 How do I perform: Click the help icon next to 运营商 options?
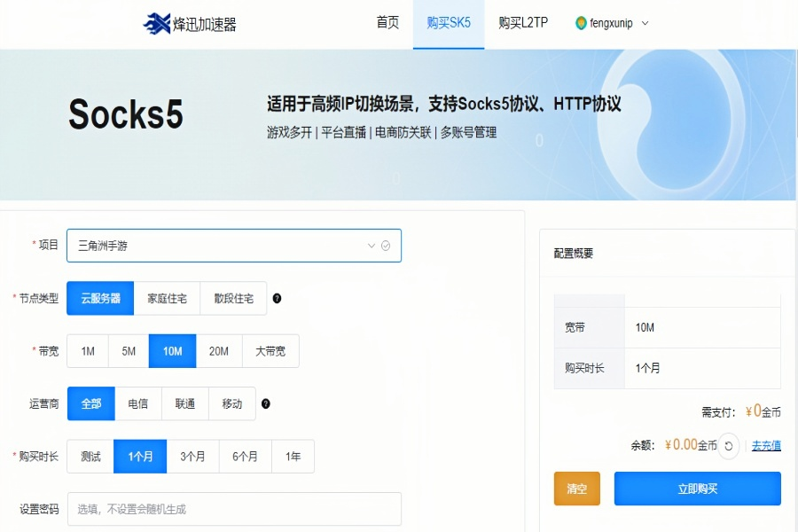pyautogui.click(x=264, y=403)
